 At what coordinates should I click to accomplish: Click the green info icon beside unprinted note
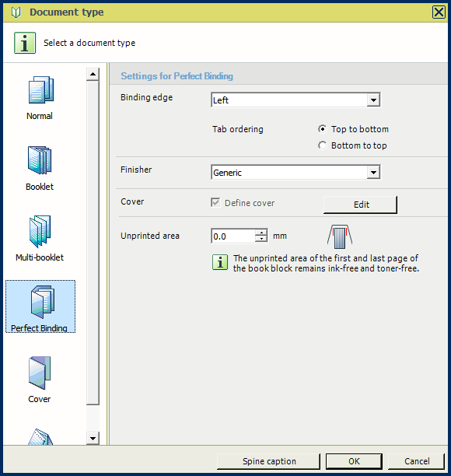220,262
